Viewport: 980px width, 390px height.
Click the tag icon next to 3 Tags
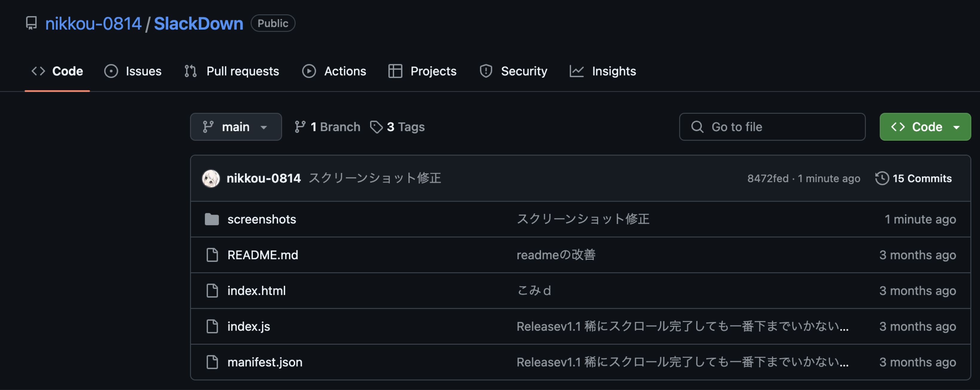(x=376, y=127)
